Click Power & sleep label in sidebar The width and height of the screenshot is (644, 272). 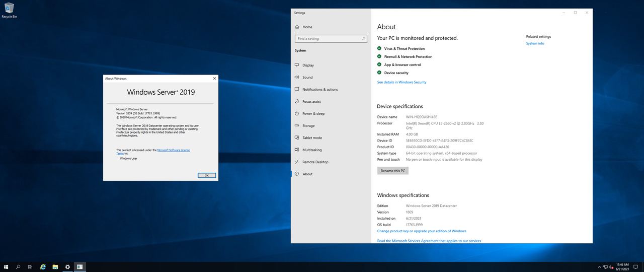point(313,113)
